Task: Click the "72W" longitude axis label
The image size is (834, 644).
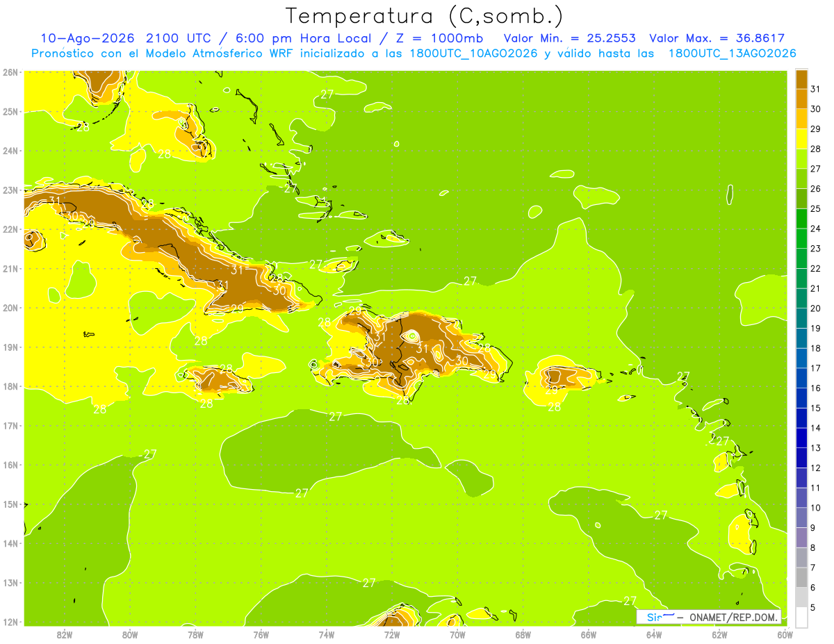Action: pos(392,634)
